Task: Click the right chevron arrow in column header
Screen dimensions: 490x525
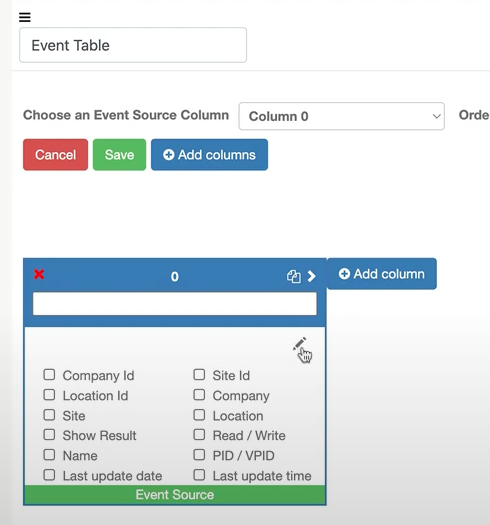Action: coord(311,276)
